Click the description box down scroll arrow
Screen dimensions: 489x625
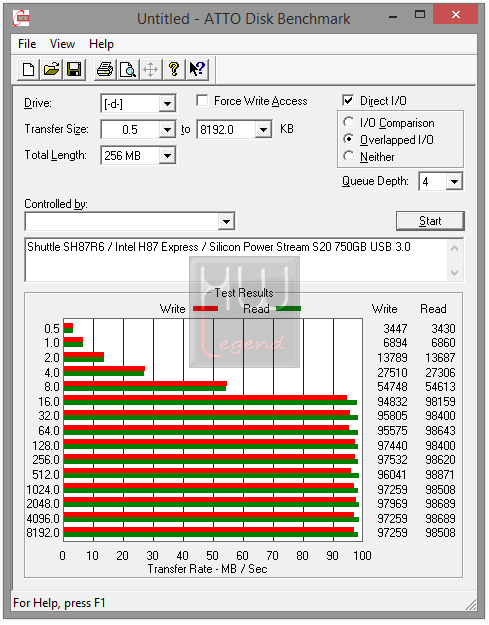(455, 273)
